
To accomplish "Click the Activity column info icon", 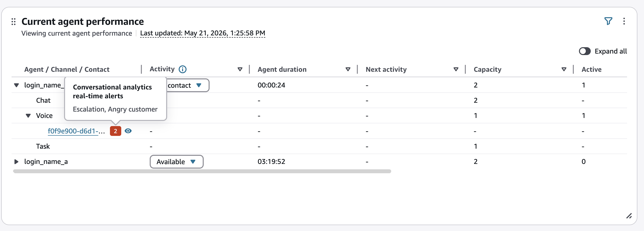I will (183, 69).
